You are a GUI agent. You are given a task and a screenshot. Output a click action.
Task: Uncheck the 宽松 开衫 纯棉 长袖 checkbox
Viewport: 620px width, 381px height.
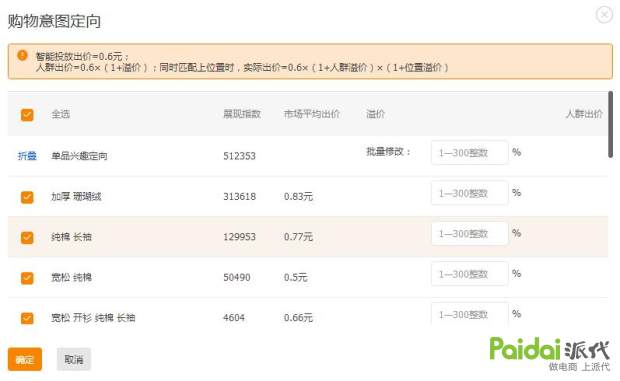pyautogui.click(x=27, y=318)
